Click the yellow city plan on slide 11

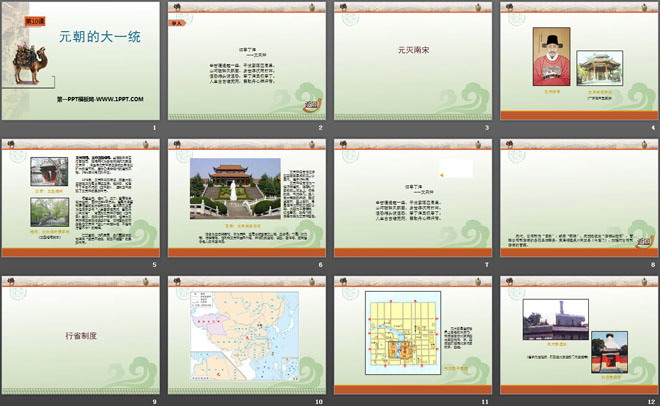click(403, 333)
